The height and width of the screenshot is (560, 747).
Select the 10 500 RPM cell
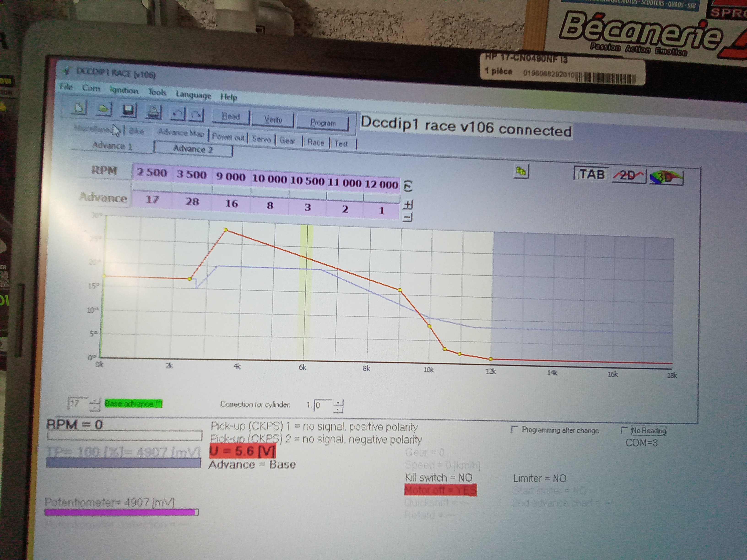coord(307,181)
